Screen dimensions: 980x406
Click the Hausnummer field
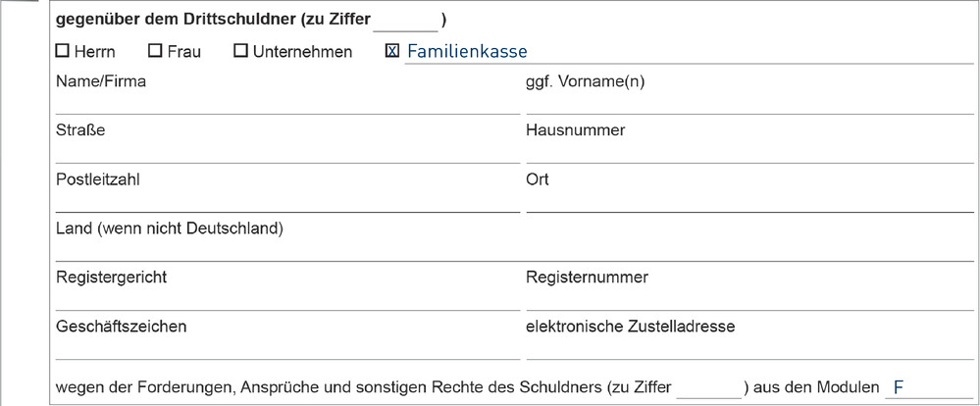click(750, 152)
